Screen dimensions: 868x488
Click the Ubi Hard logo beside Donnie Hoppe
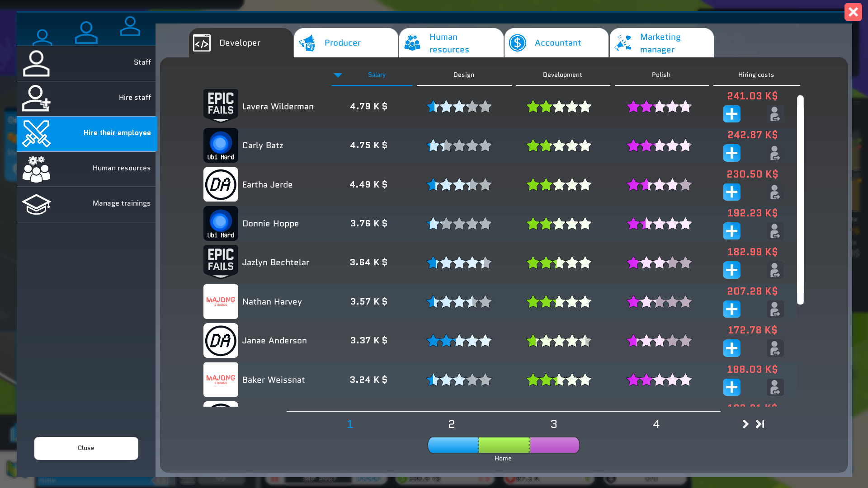221,223
